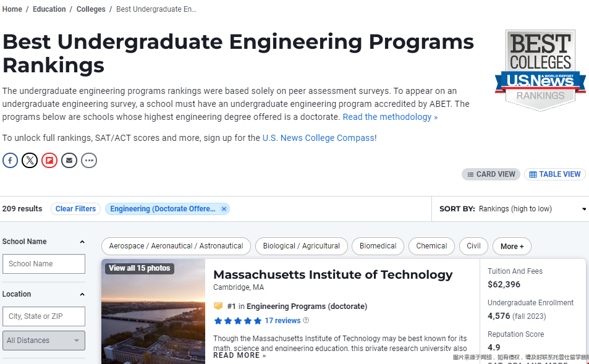Image resolution: width=589 pixels, height=364 pixels.
Task: Select Aerospace / Aeronautical / Astronautical tab
Action: 176,246
